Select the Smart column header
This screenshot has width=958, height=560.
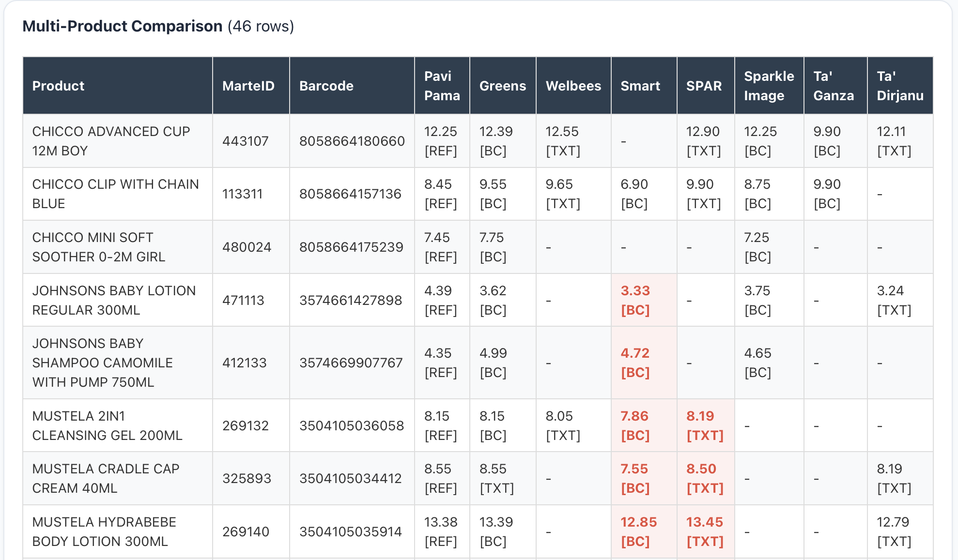[640, 86]
